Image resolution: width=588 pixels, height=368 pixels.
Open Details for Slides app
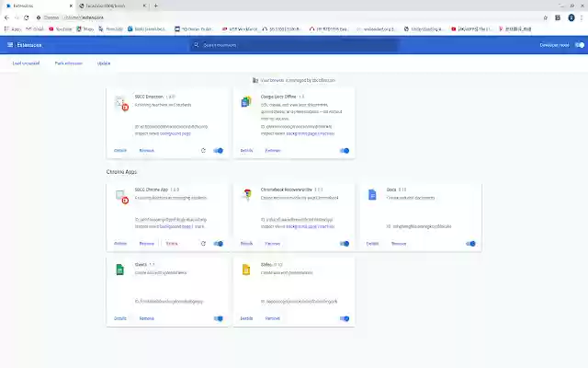coord(246,318)
